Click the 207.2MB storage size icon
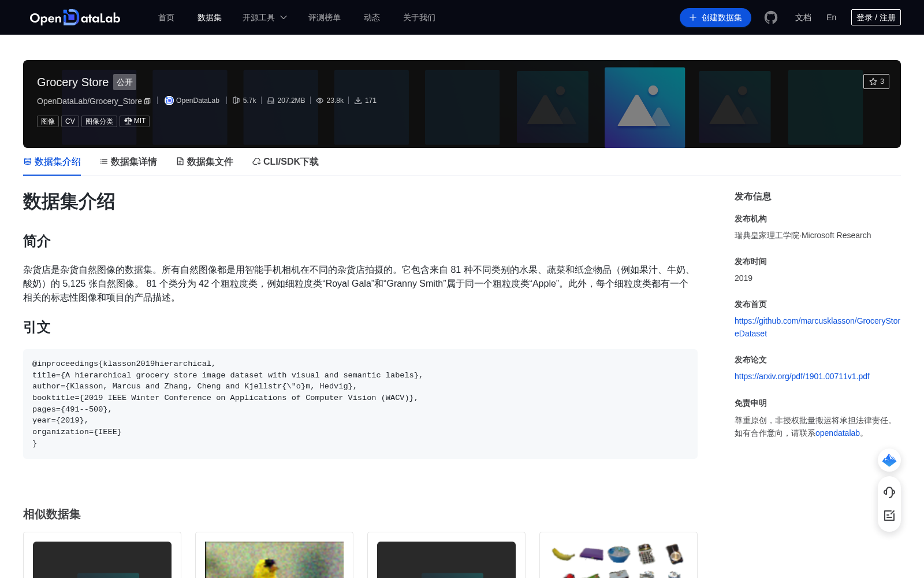 coord(271,101)
